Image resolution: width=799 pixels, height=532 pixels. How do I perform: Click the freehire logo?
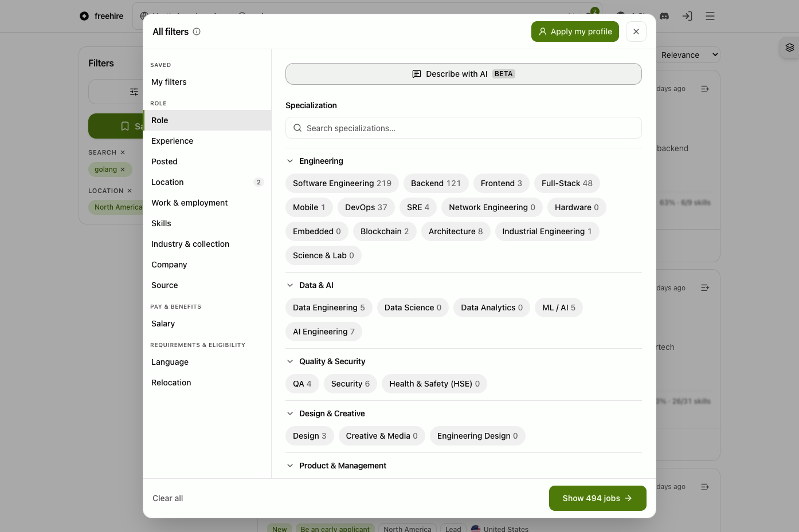tap(101, 16)
